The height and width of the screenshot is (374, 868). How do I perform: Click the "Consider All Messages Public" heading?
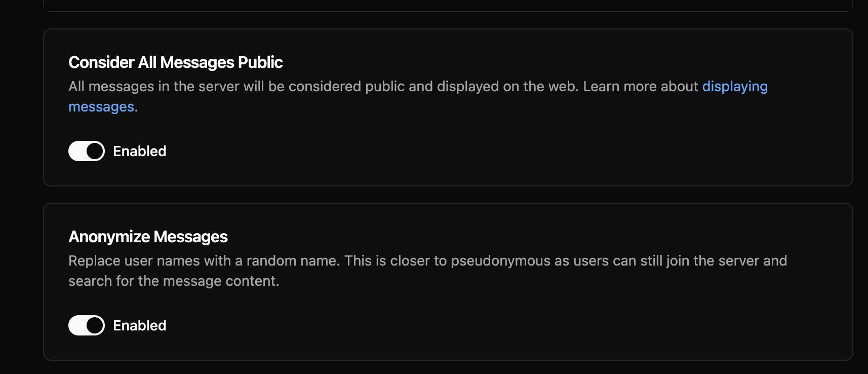point(175,62)
